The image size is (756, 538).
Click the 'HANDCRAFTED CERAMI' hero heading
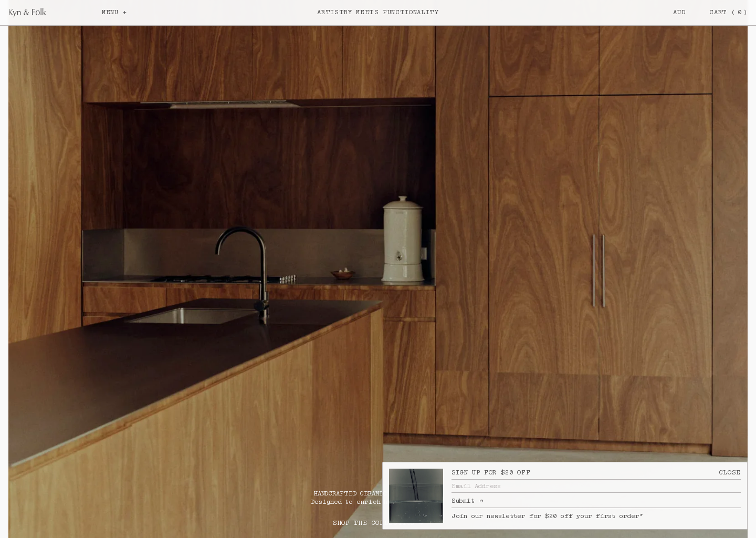coord(348,493)
